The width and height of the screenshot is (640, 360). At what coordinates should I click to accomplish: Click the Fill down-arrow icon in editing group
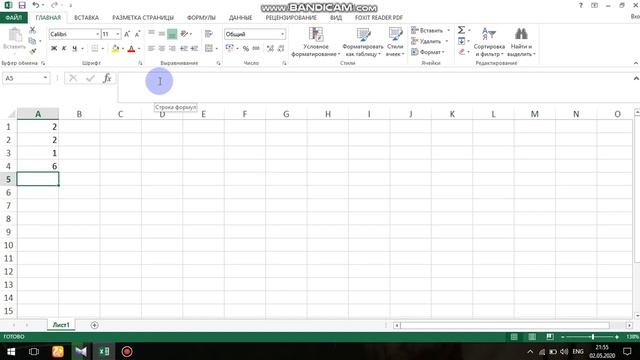click(461, 41)
